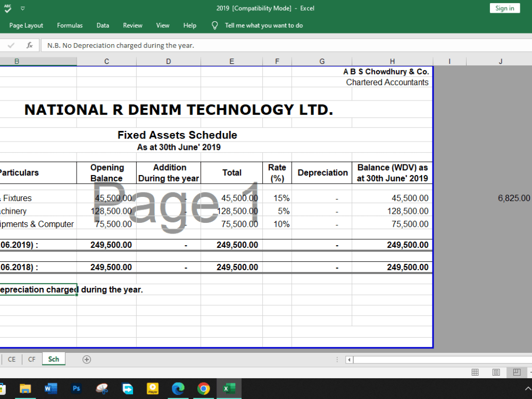The image size is (532, 399).
Task: Click the depreciation charged during the year note
Action: [x=71, y=290]
